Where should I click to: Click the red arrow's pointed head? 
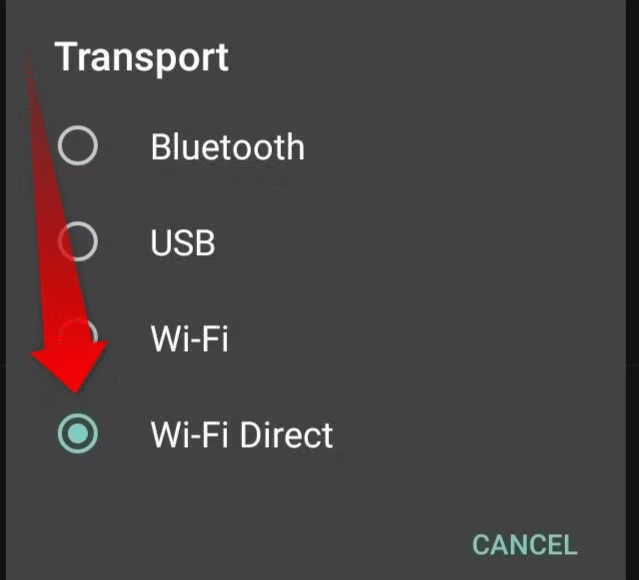tap(71, 367)
